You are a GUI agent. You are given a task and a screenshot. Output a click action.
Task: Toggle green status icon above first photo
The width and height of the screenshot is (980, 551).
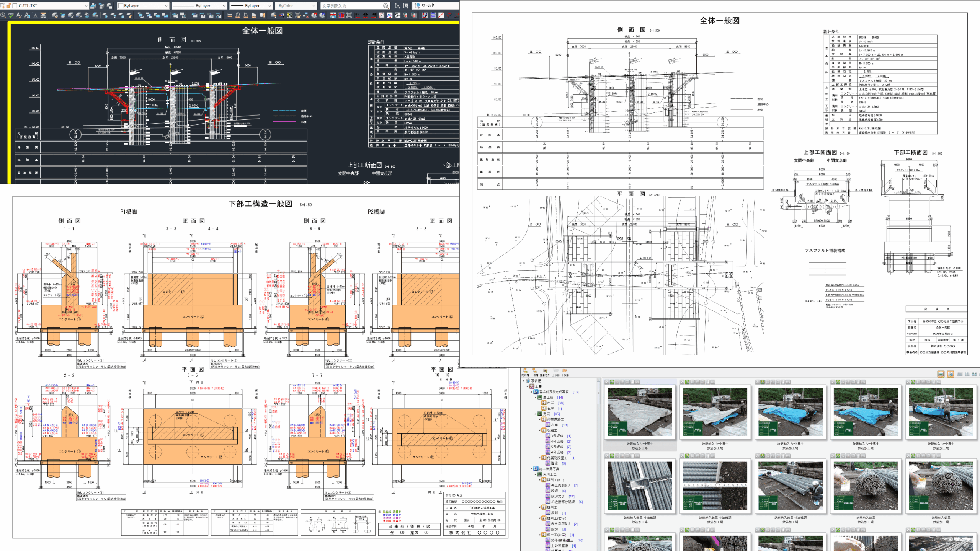pyautogui.click(x=612, y=382)
